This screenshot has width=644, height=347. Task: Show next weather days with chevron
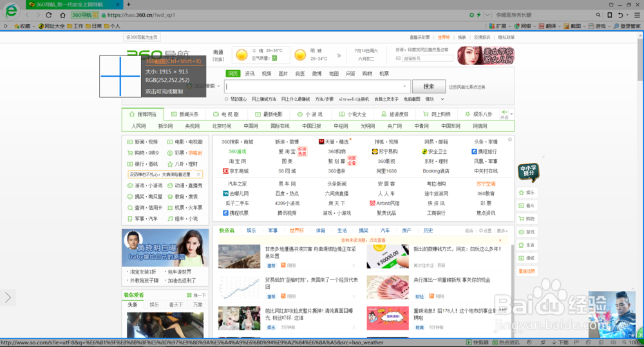[339, 55]
